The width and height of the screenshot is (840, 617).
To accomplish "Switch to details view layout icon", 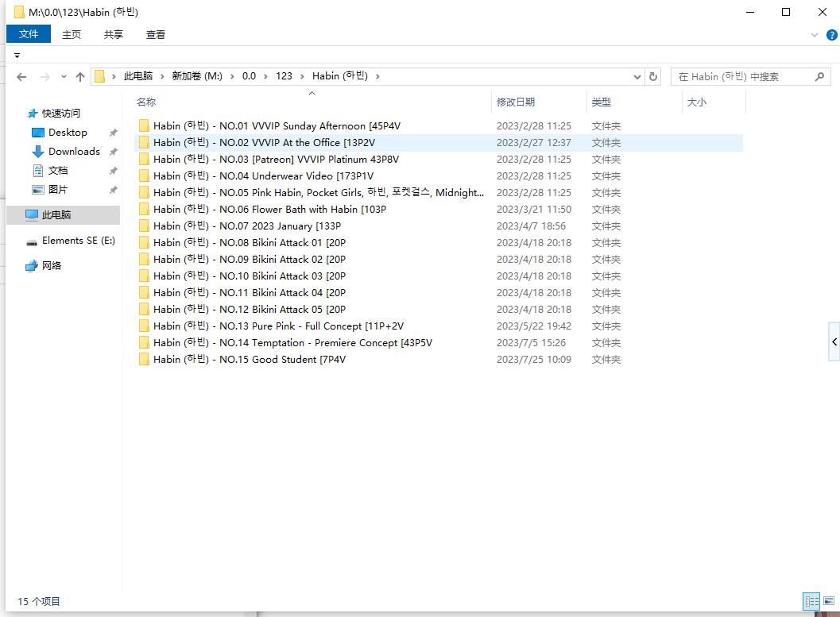I will pos(811,601).
